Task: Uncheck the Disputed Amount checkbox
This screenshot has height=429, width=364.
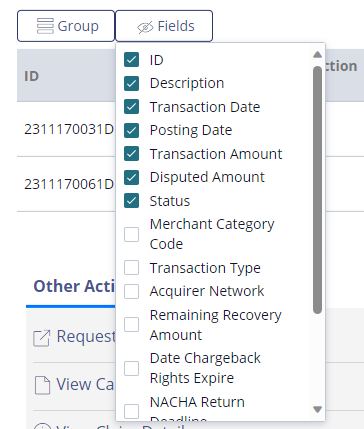Action: [131, 177]
